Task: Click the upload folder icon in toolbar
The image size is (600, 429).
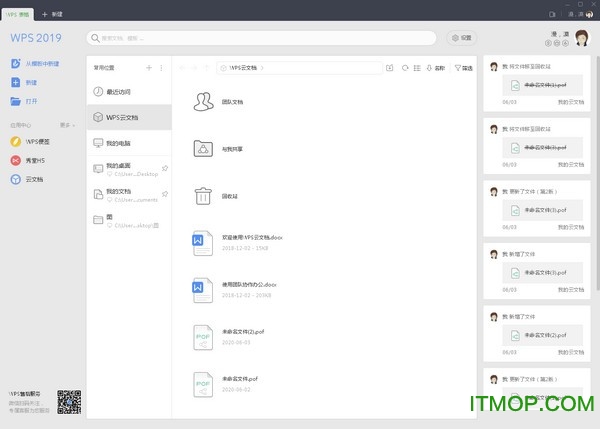Action: [390, 68]
